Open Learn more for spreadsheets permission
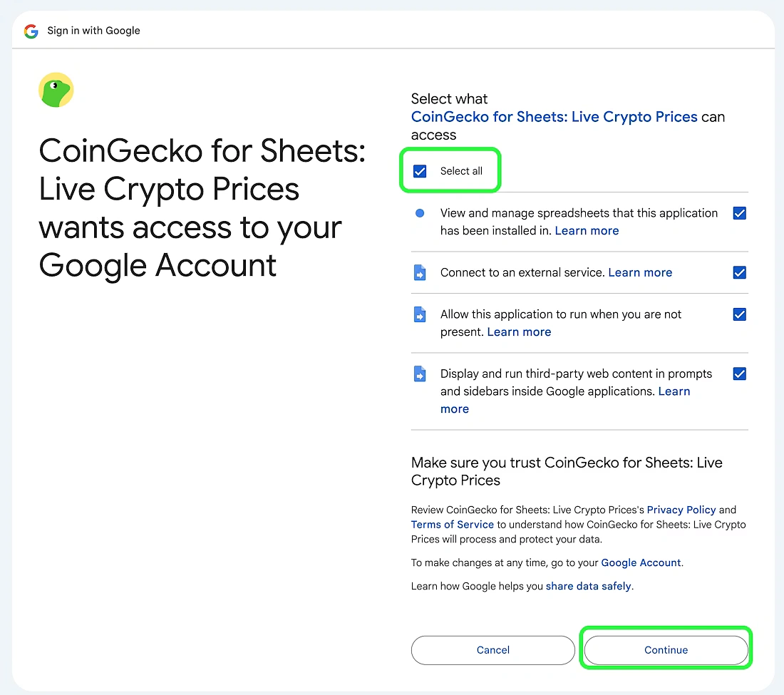Viewport: 784px width, 695px height. point(587,231)
